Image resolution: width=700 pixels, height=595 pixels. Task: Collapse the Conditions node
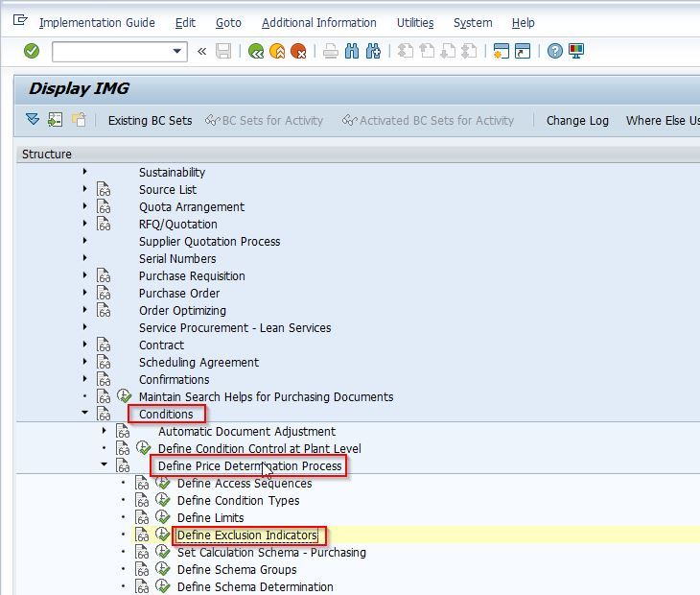coord(84,413)
